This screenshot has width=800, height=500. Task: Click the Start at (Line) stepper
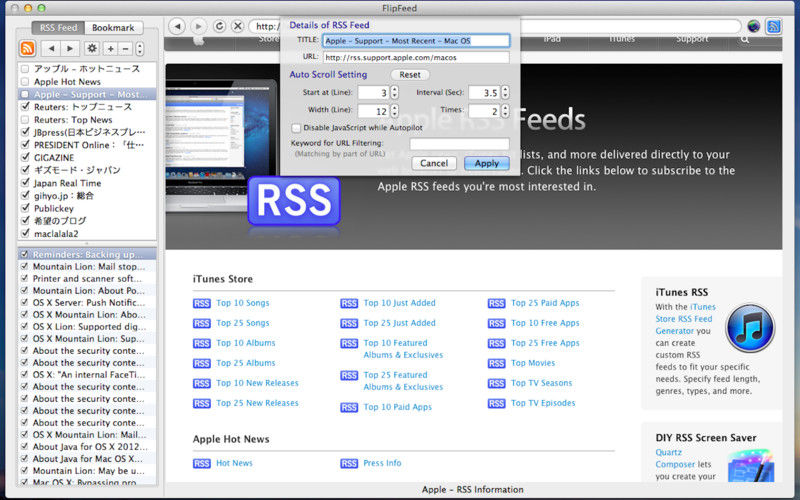[394, 92]
